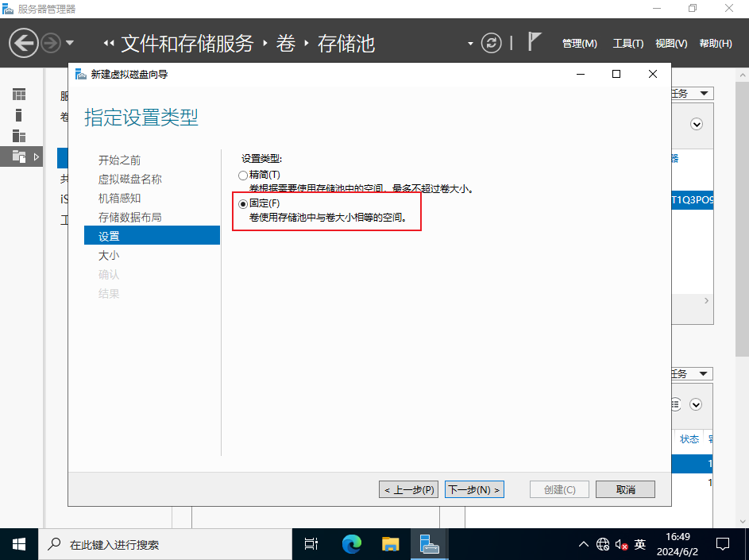Select the Dashboard icon in the left sidebar
The height and width of the screenshot is (560, 749).
pyautogui.click(x=19, y=95)
